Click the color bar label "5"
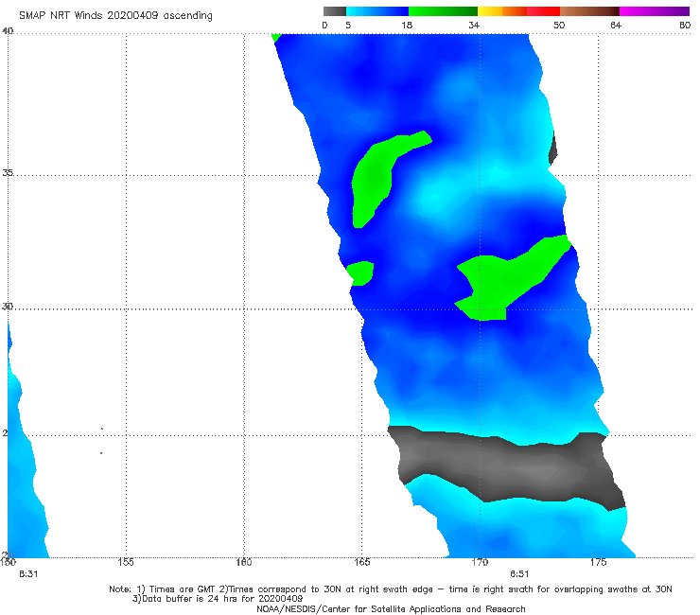 coord(348,25)
